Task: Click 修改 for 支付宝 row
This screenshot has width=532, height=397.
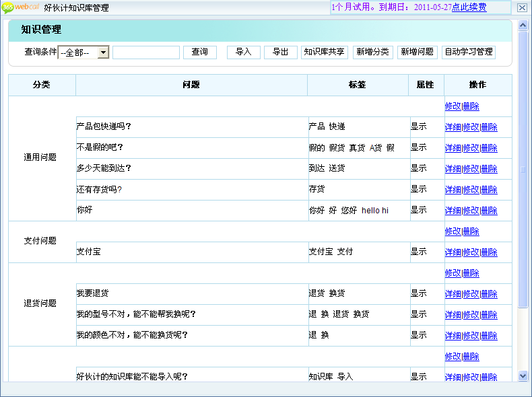Action: (471, 252)
